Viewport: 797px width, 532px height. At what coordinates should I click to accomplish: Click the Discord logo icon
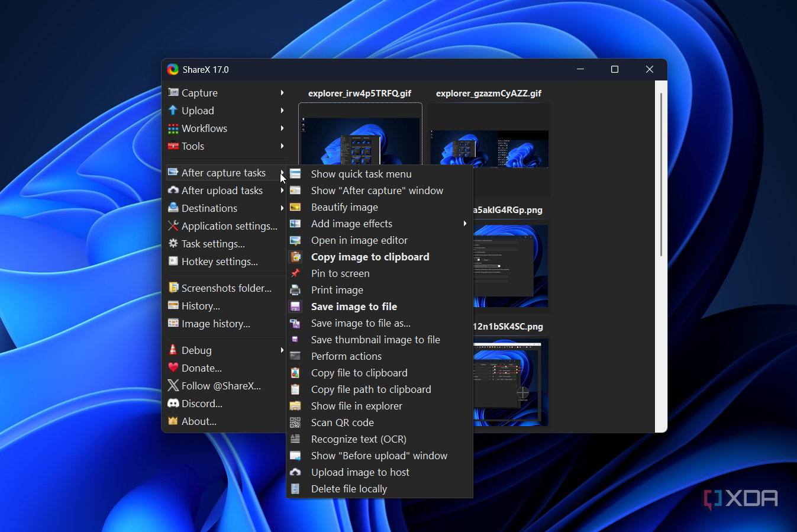click(x=173, y=404)
